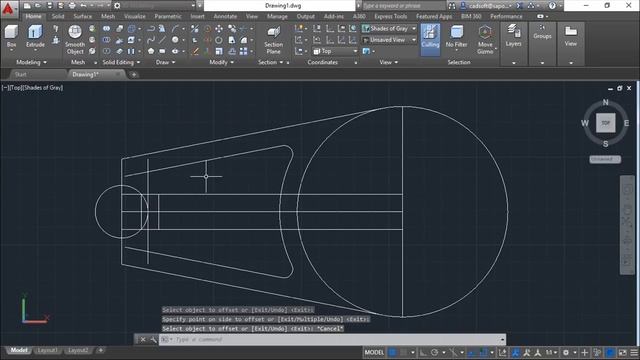Open the Annotate ribbon tab

[225, 16]
